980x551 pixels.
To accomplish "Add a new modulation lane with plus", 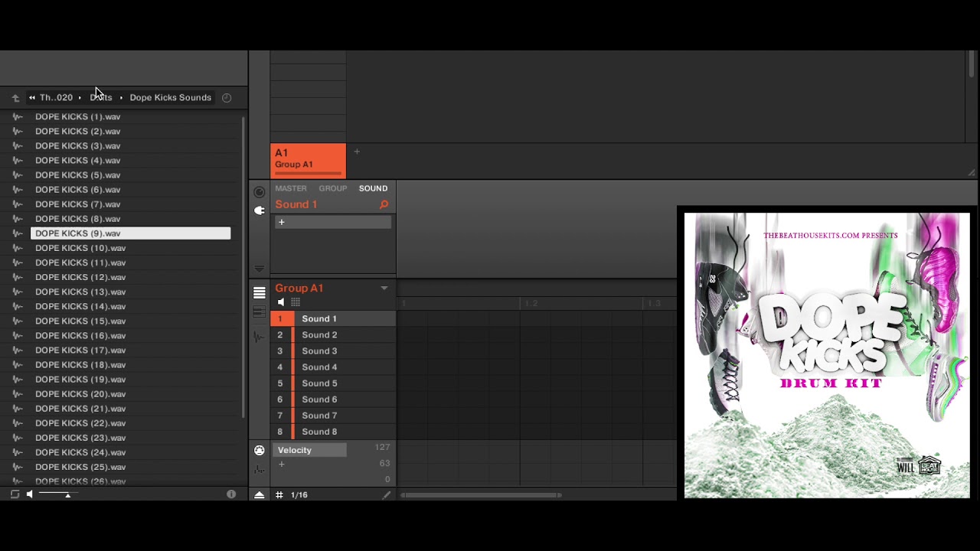I will click(x=282, y=465).
